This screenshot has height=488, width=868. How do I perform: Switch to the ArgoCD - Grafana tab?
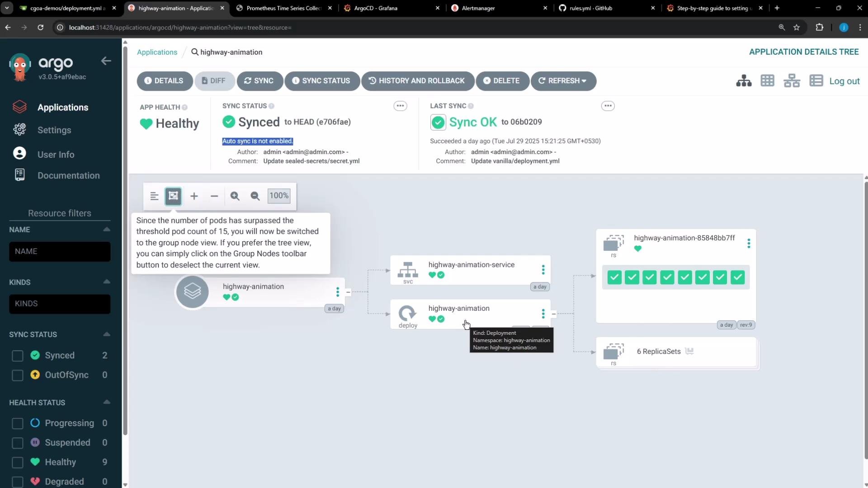point(392,8)
